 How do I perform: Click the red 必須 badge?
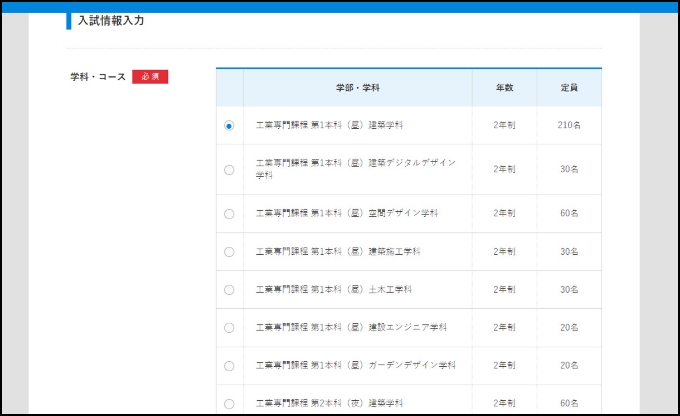tap(150, 77)
